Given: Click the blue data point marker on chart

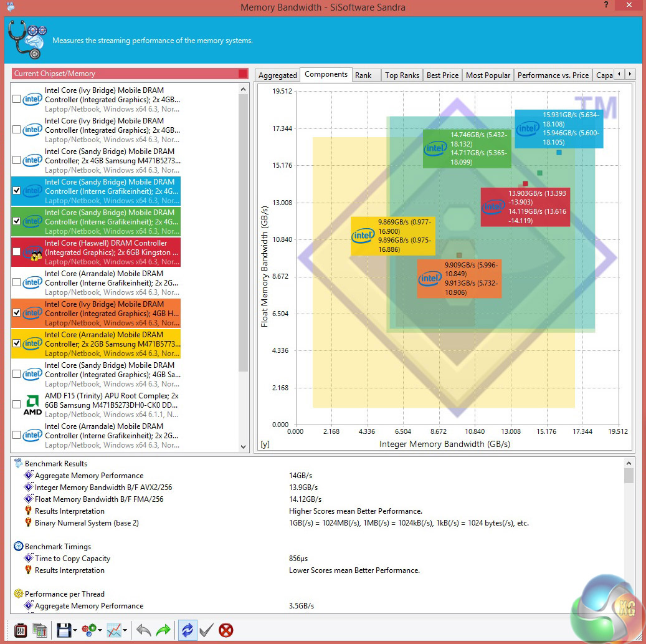Looking at the screenshot, I should pos(559,153).
